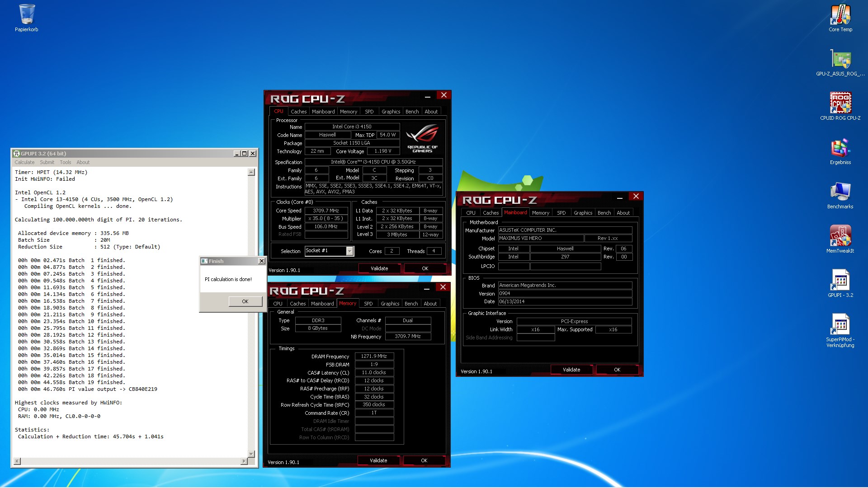
Task: Click Validate in the CPU-Z Mainboard window
Action: coord(571,370)
